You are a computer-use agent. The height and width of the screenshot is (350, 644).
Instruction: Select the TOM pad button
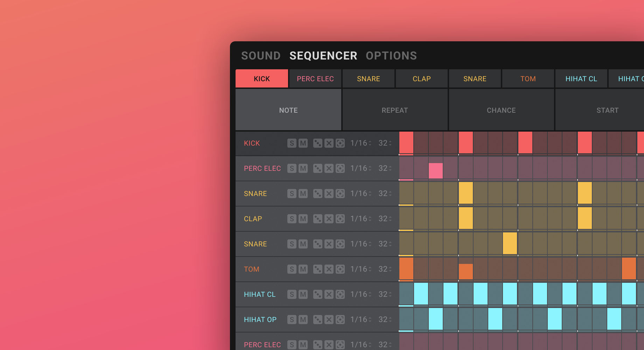528,78
